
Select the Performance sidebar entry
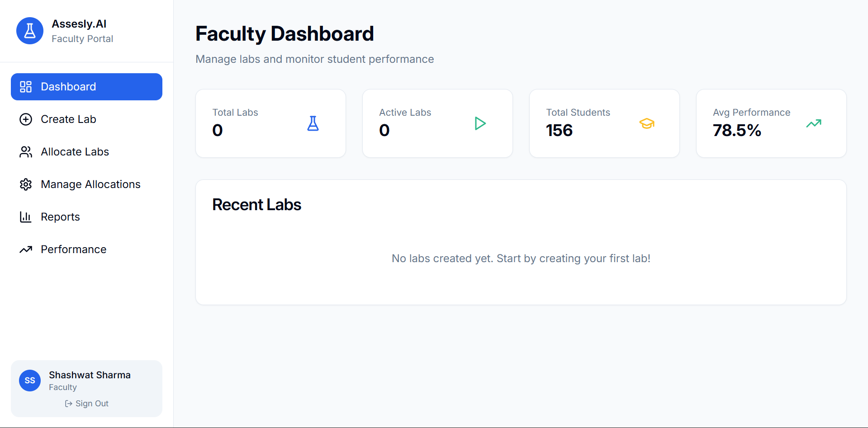[73, 249]
